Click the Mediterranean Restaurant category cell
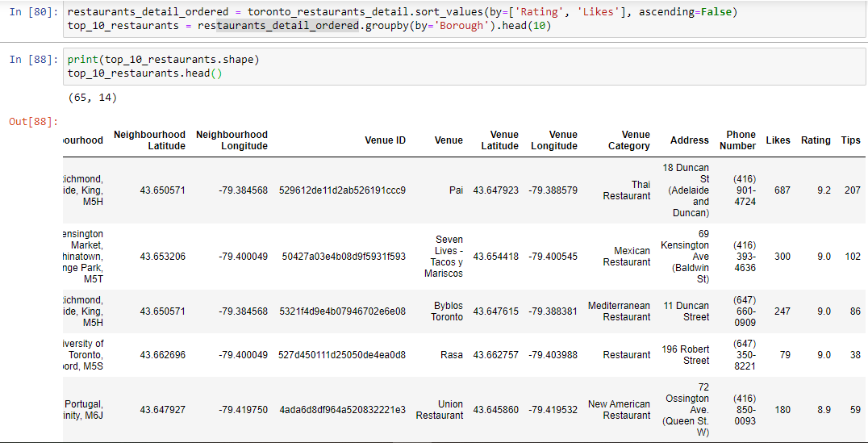Image resolution: width=868 pixels, height=443 pixels. click(x=620, y=311)
